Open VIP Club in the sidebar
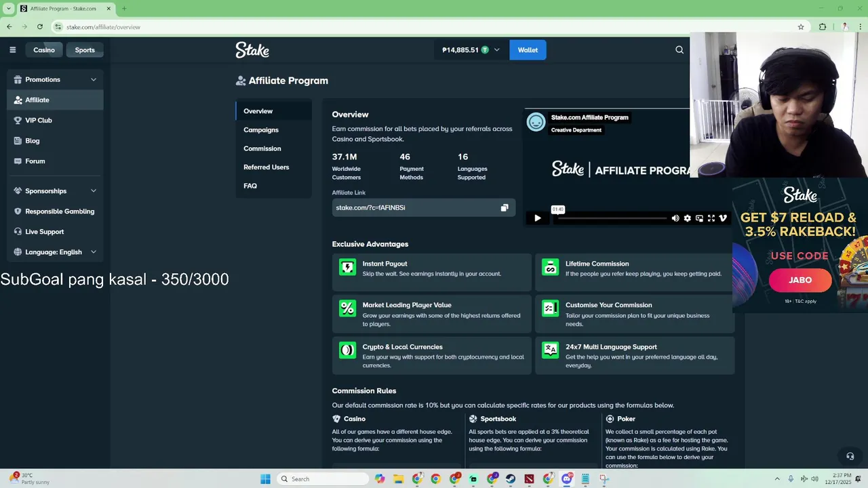This screenshot has width=868, height=488. click(x=55, y=120)
